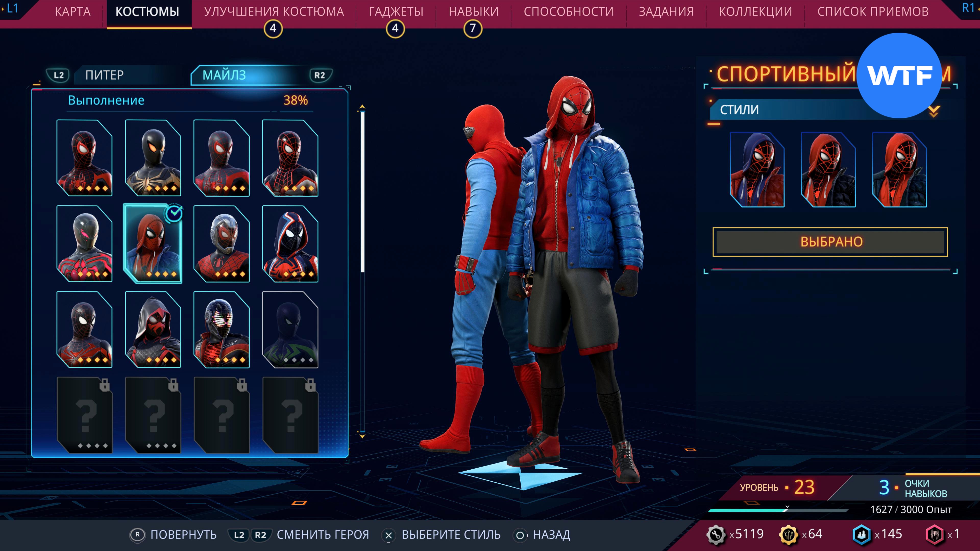Switch hero to Майлз

pyautogui.click(x=225, y=75)
